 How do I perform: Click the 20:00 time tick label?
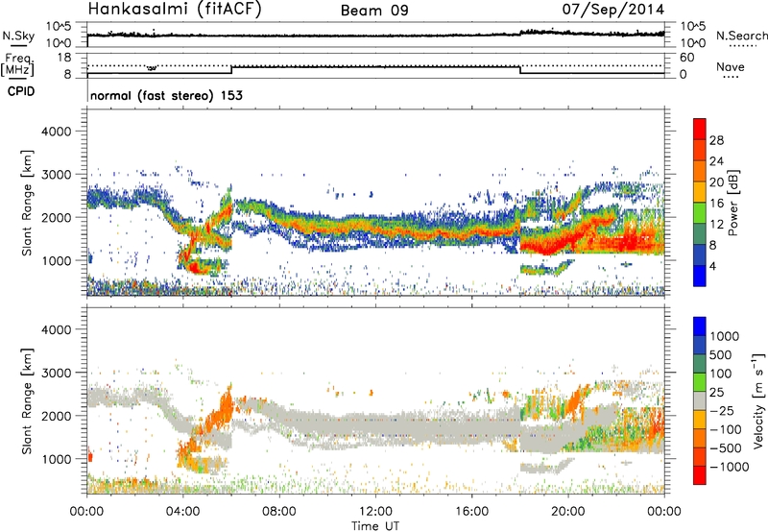[567, 512]
